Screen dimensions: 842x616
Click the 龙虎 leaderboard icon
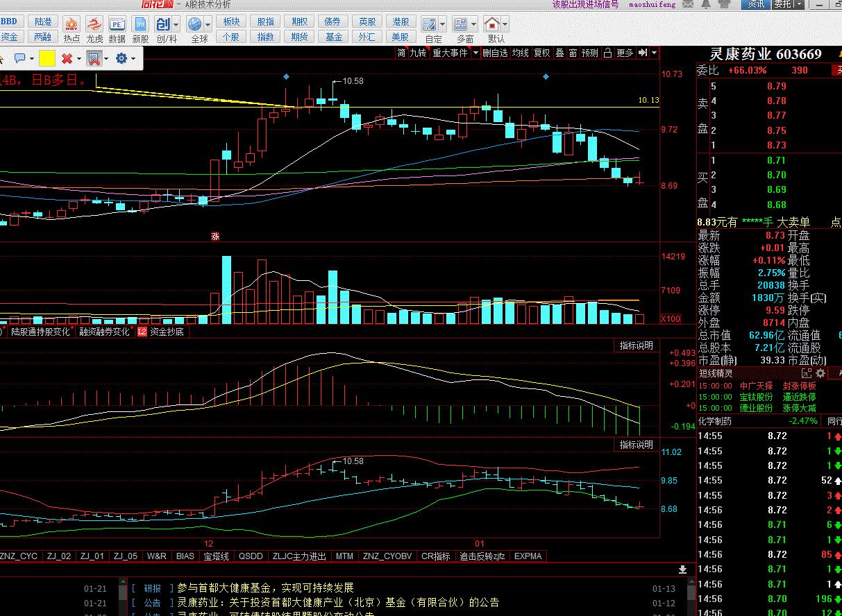[94, 26]
